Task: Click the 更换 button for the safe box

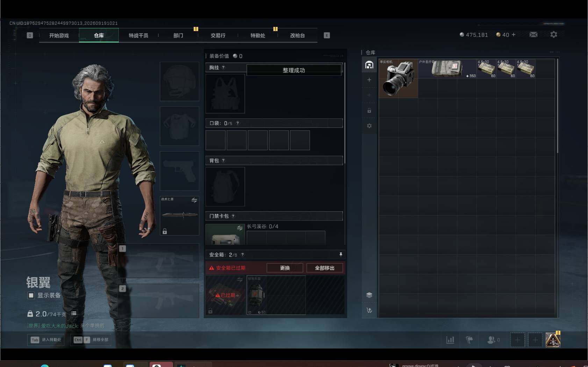Action: tap(285, 268)
